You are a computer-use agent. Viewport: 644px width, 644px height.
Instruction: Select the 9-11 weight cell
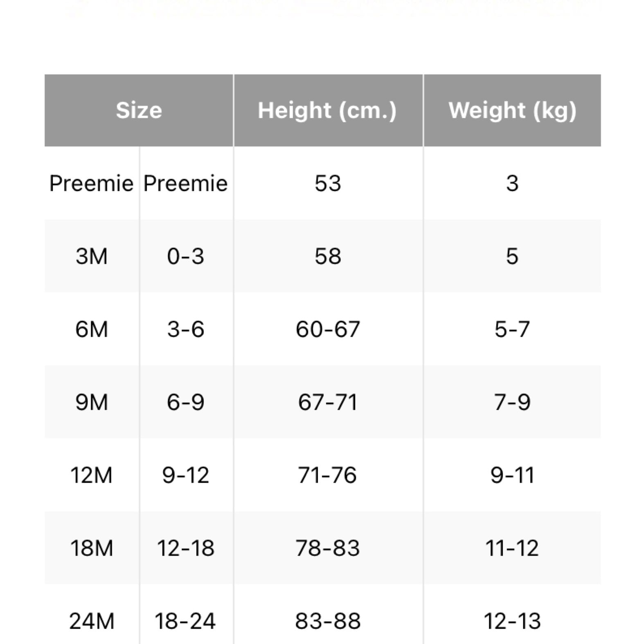tap(512, 475)
